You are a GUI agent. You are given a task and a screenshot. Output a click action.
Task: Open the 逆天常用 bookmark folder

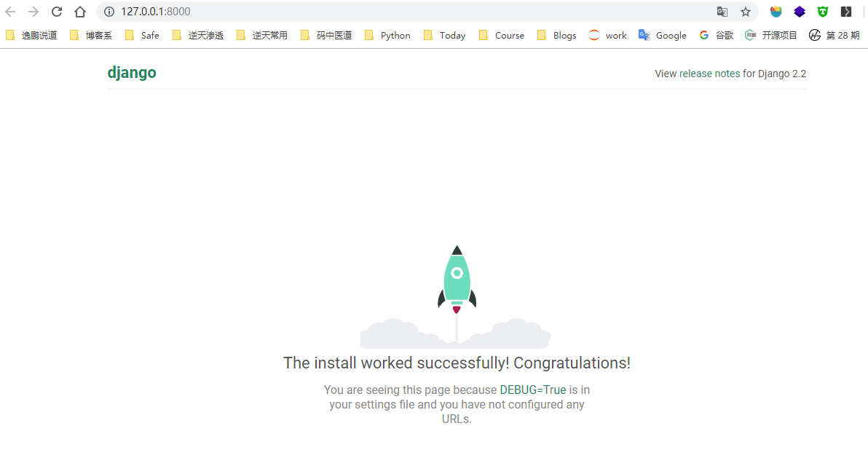coord(262,36)
